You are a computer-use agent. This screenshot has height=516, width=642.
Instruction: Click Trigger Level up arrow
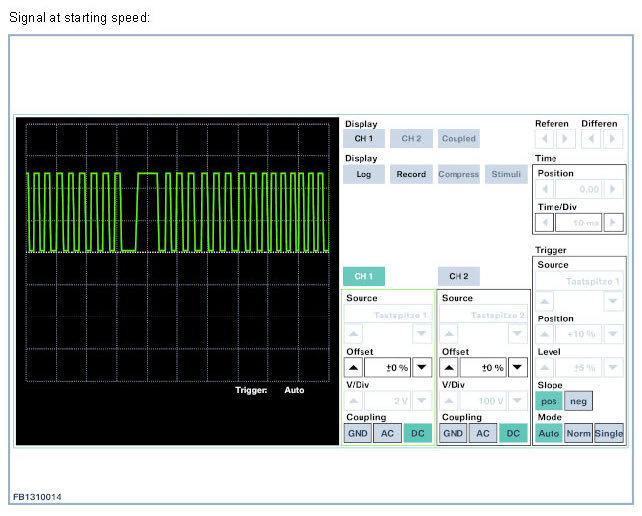pyautogui.click(x=547, y=367)
